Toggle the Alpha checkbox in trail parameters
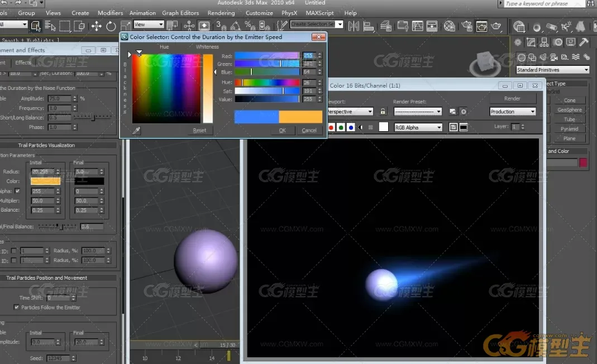597x364 pixels. pyautogui.click(x=17, y=191)
